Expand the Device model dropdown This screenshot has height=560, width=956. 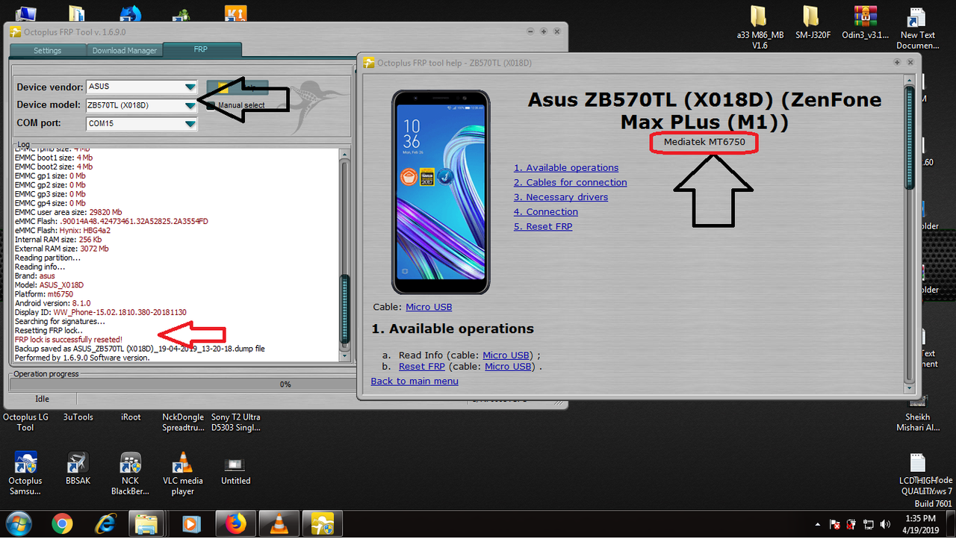click(190, 105)
